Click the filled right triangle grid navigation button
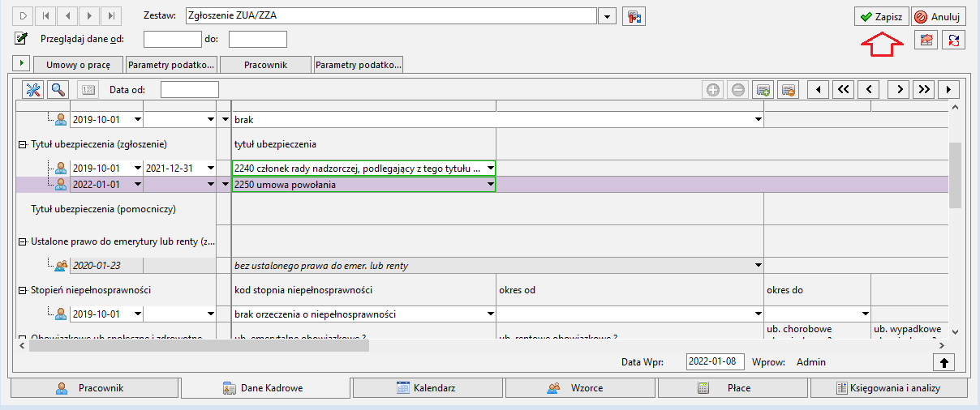 tap(949, 90)
